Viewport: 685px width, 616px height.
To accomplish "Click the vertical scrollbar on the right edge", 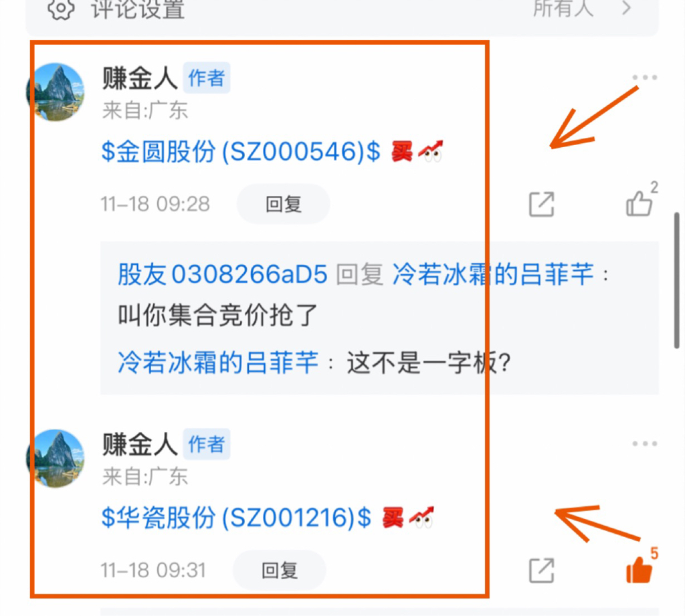I will (x=677, y=280).
